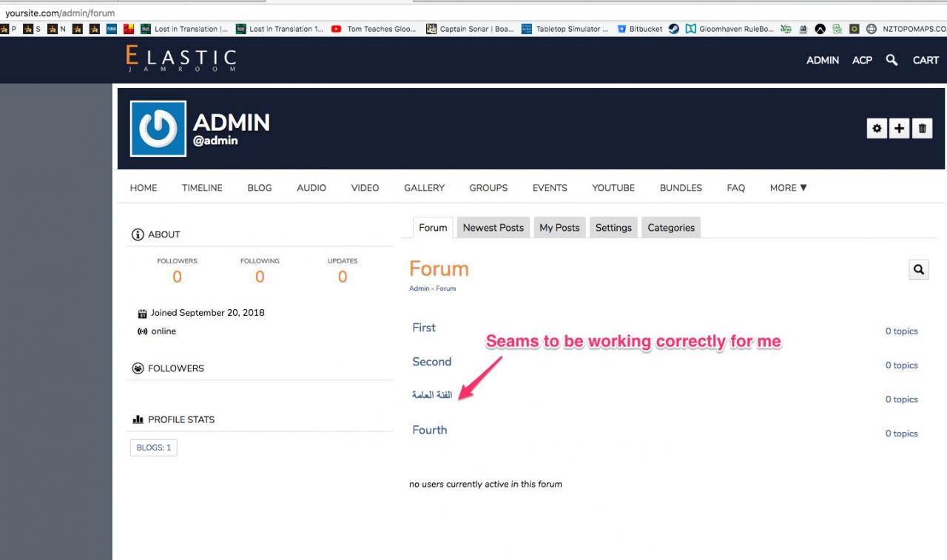Open the GROUPS profile section
The width and height of the screenshot is (947, 560).
click(488, 188)
